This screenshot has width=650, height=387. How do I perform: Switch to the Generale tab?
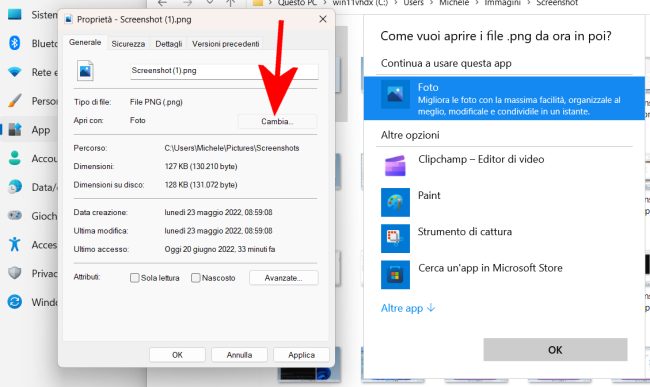click(x=85, y=42)
